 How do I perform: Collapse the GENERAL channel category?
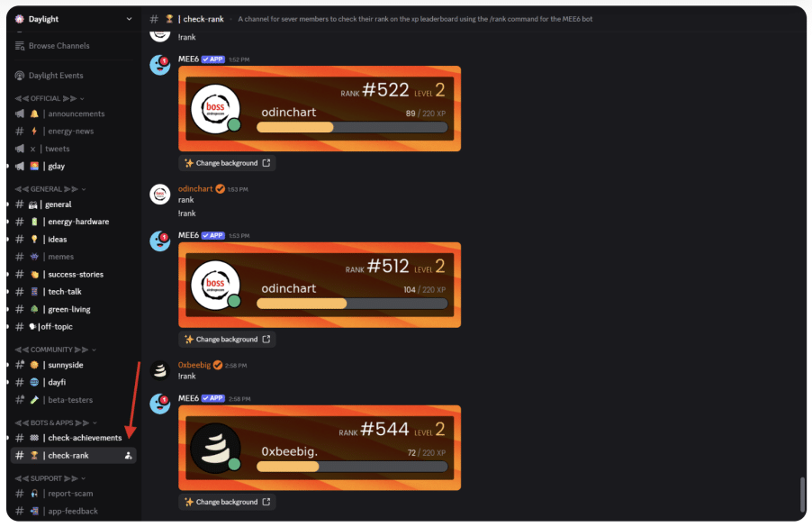(50, 189)
